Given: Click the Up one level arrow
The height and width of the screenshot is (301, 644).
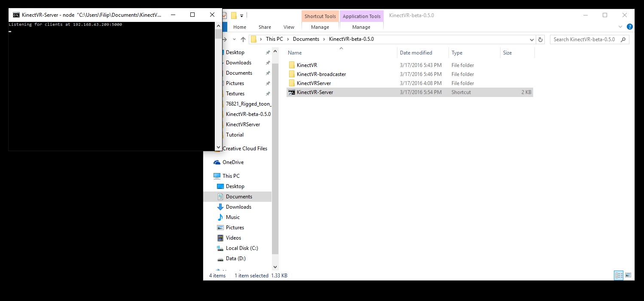Looking at the screenshot, I should pos(243,40).
